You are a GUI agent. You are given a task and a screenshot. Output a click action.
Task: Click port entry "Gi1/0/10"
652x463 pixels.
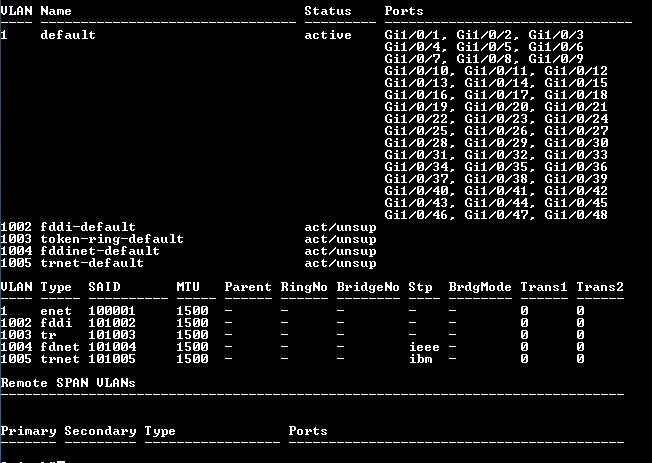coord(417,71)
